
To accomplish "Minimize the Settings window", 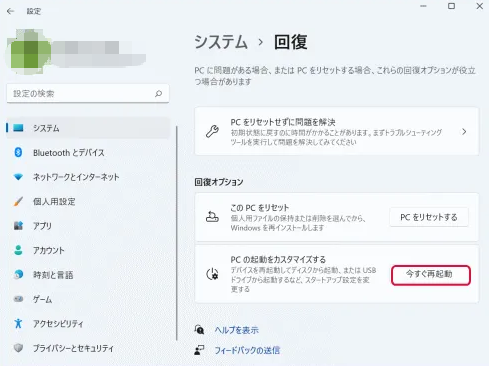I will (x=423, y=6).
